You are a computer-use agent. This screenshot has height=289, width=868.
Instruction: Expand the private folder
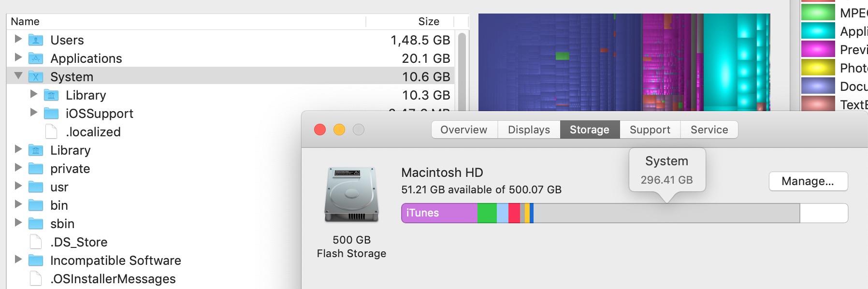(18, 168)
